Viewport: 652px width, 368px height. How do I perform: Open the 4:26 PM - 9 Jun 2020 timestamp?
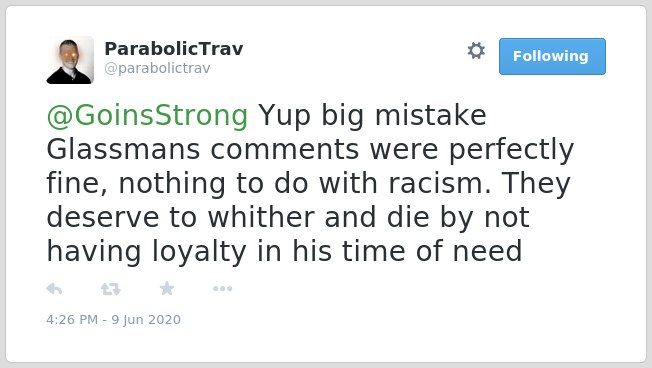[114, 319]
